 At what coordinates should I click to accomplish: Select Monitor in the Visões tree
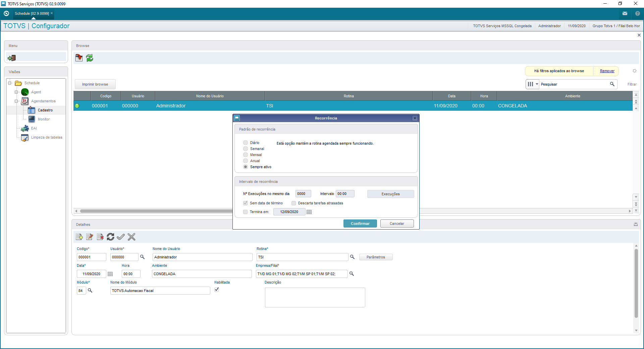(x=44, y=119)
